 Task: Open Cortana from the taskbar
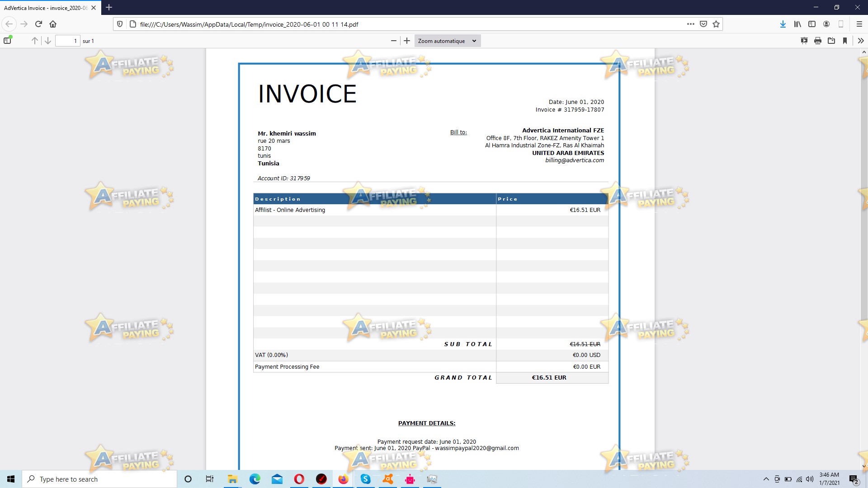188,479
